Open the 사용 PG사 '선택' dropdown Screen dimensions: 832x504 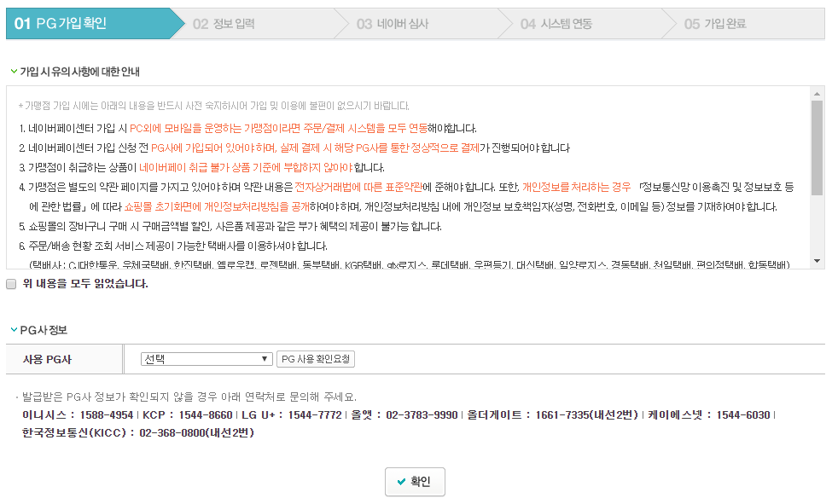click(207, 359)
